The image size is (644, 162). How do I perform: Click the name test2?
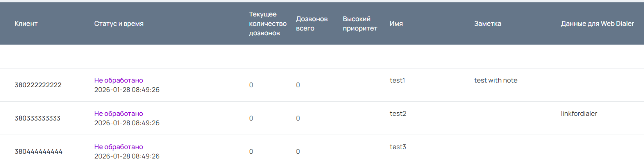click(x=398, y=113)
